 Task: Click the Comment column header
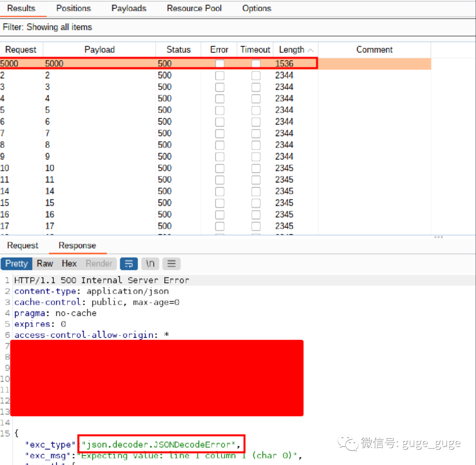tap(374, 50)
